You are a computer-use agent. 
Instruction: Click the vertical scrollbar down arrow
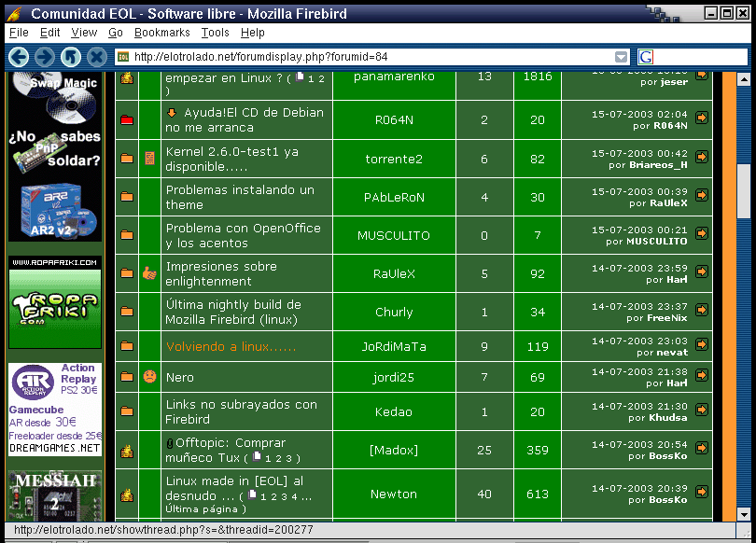click(x=744, y=513)
